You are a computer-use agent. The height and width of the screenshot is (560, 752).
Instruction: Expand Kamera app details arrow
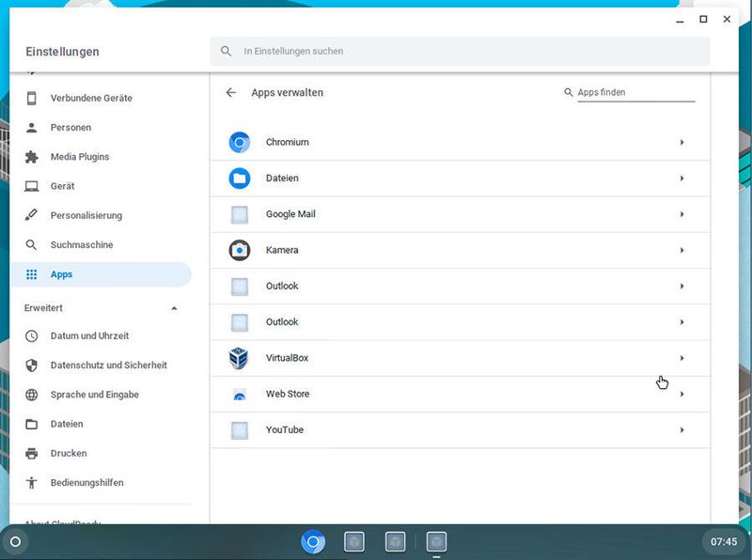pyautogui.click(x=681, y=250)
